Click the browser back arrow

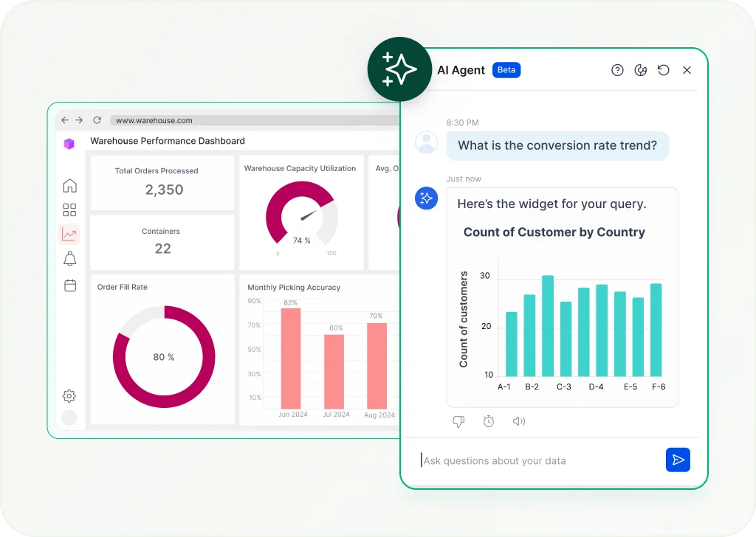65,120
